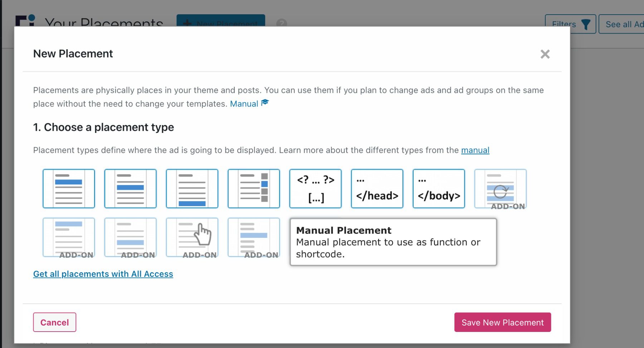Select the shortcode placement tile with <? ... ?>

pos(315,188)
